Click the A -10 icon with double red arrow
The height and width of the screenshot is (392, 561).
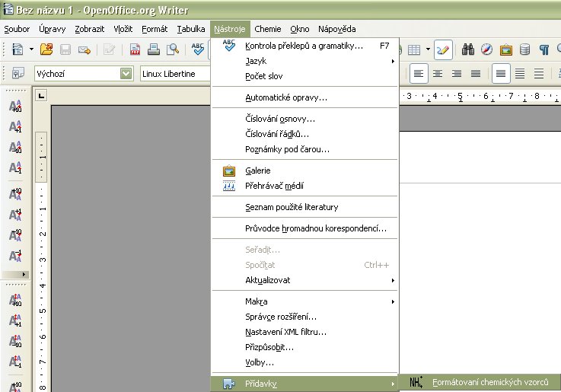[x=15, y=341]
